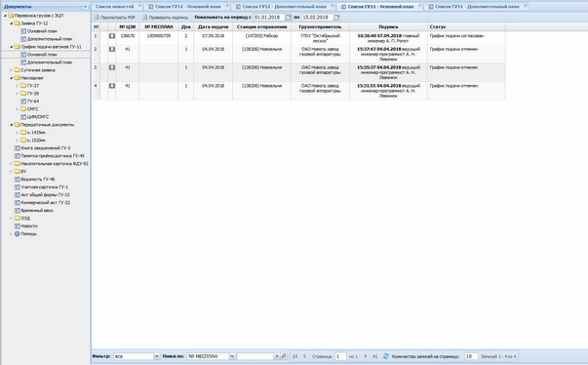Collapse the Перевозка грузов с ЭЦП node

click(5, 16)
